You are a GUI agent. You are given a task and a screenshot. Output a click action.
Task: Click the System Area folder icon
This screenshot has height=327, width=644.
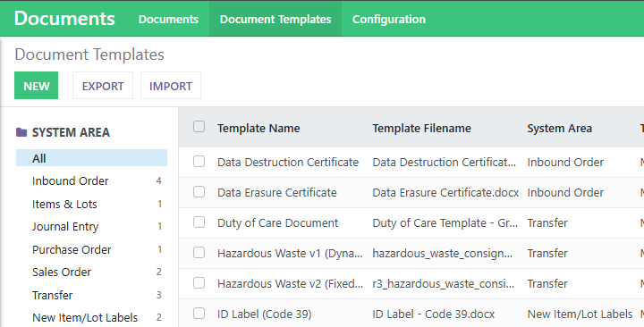click(21, 132)
